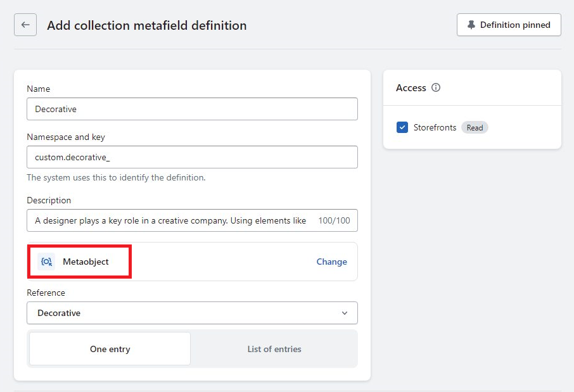Open the Reference selector showing Decorative

point(192,313)
